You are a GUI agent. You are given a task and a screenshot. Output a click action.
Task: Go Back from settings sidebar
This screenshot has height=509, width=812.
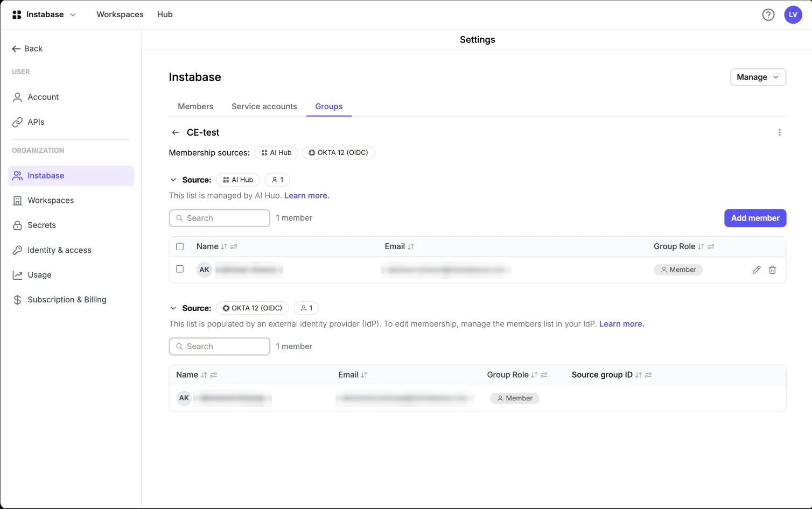(x=27, y=48)
